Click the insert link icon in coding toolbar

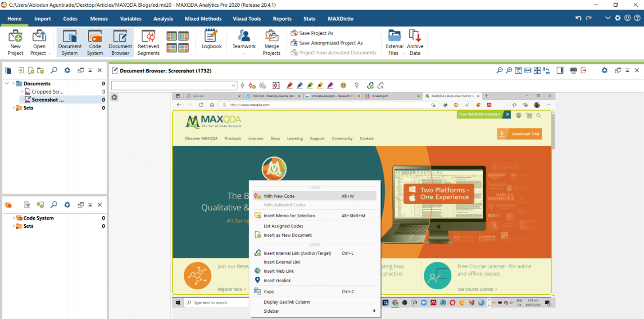pyautogui.click(x=370, y=85)
